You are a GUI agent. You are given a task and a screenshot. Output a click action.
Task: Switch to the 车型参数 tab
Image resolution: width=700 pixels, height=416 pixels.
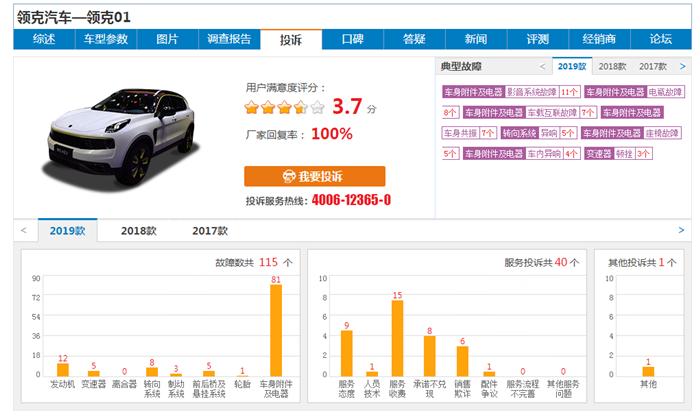click(105, 39)
